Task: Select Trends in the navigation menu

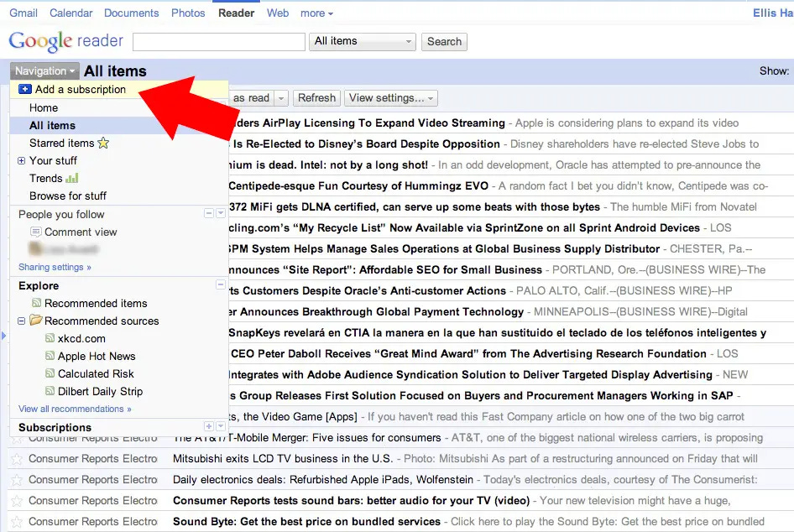Action: [45, 178]
